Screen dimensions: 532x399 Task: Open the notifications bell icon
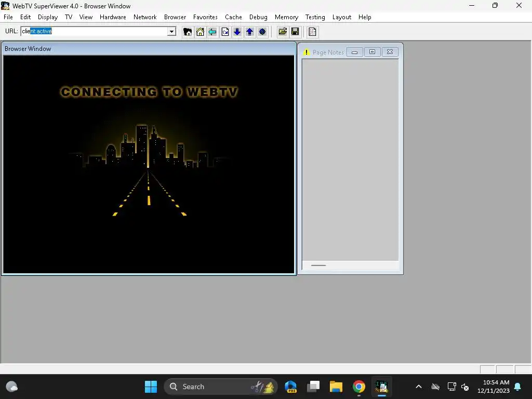tap(518, 387)
